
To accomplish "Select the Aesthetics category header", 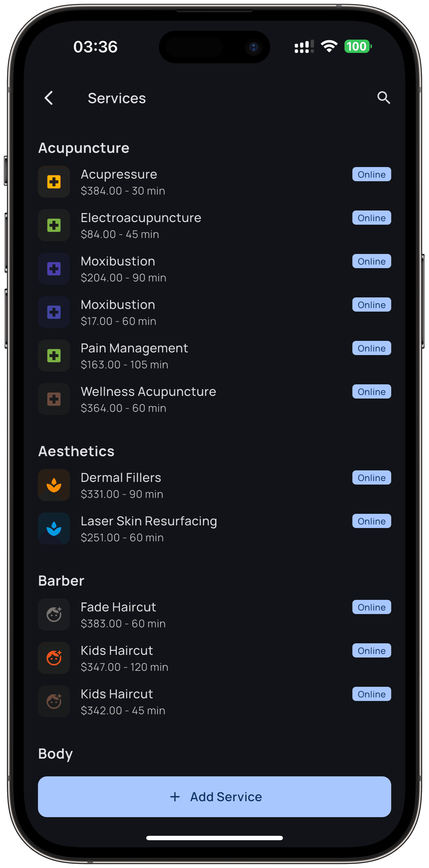I will pos(76,451).
